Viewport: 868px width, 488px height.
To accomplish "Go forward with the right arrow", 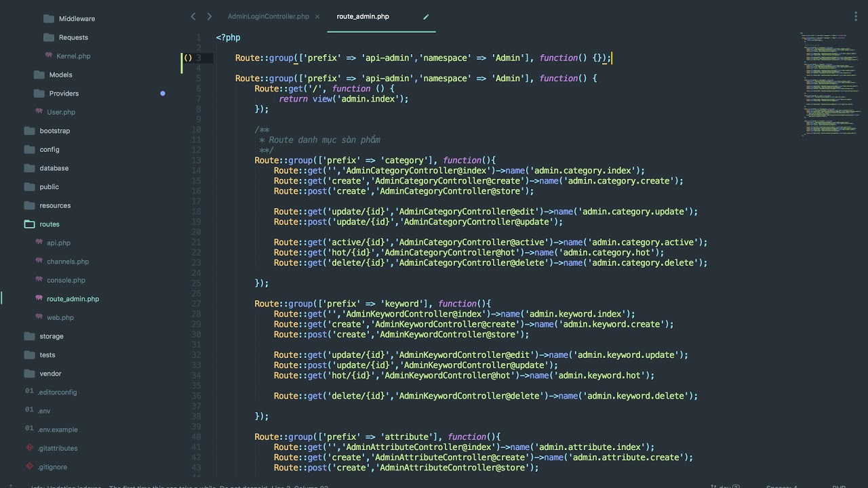I will tap(209, 16).
